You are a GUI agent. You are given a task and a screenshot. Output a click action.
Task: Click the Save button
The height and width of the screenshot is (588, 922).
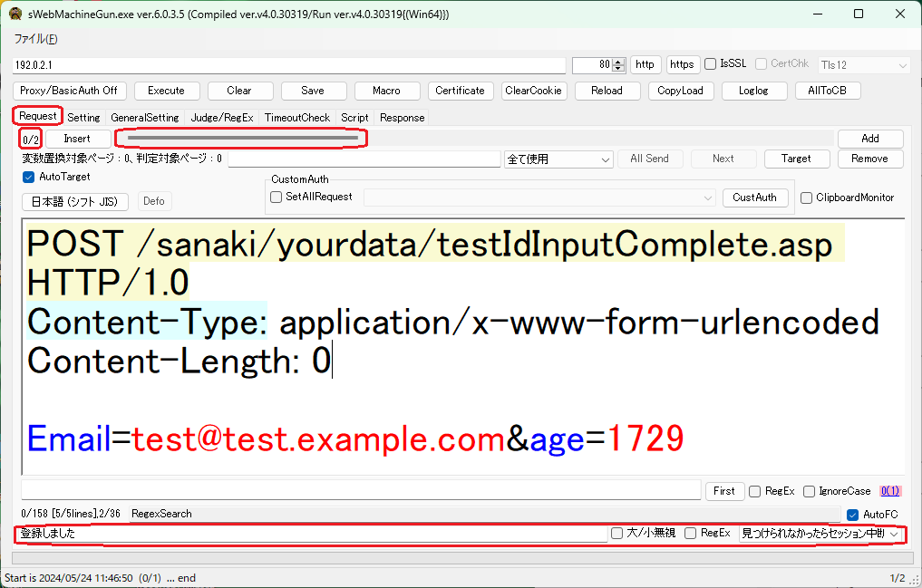pyautogui.click(x=313, y=91)
